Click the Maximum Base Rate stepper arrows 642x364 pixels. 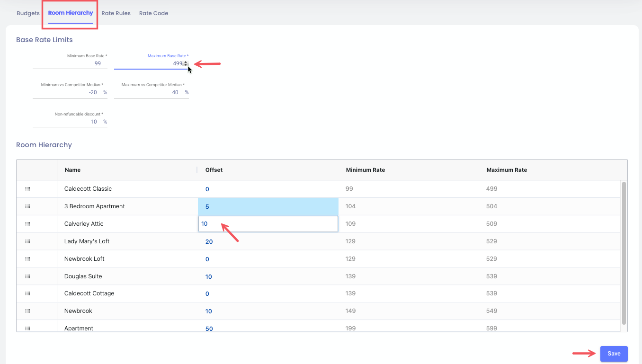coord(186,63)
